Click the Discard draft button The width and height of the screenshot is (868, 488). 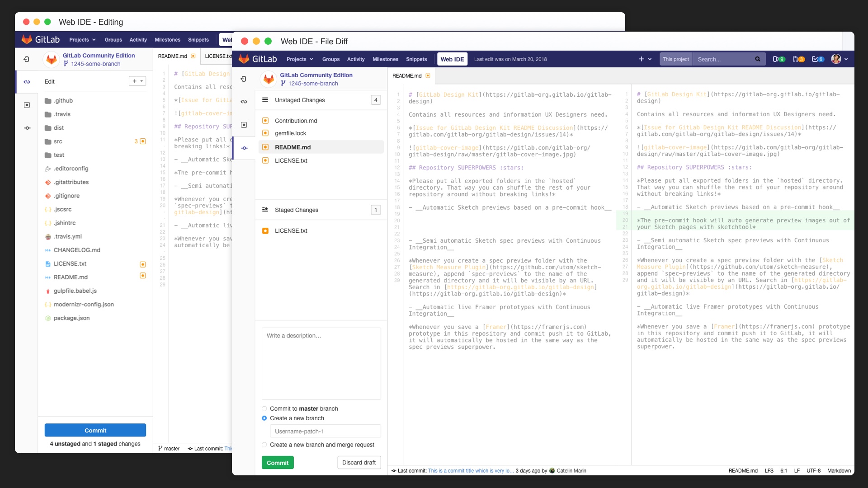(359, 462)
